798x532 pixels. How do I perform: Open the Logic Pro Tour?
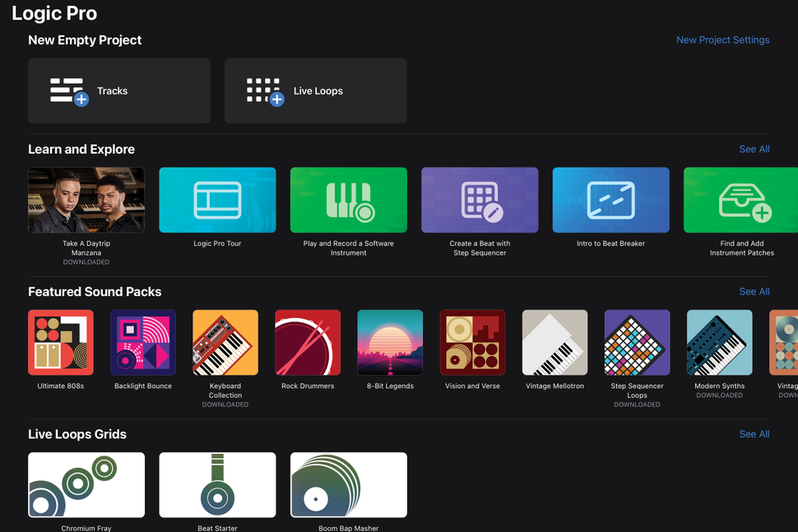(x=216, y=199)
